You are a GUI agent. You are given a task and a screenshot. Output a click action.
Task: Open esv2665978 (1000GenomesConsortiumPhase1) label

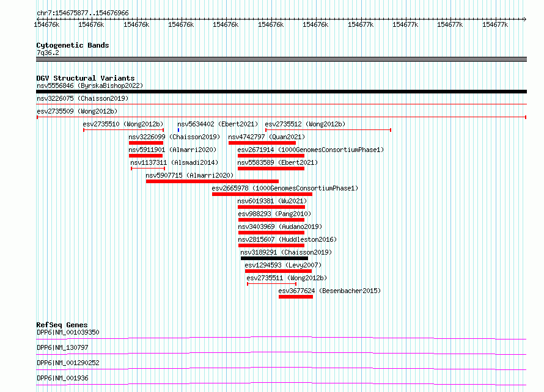285,188
